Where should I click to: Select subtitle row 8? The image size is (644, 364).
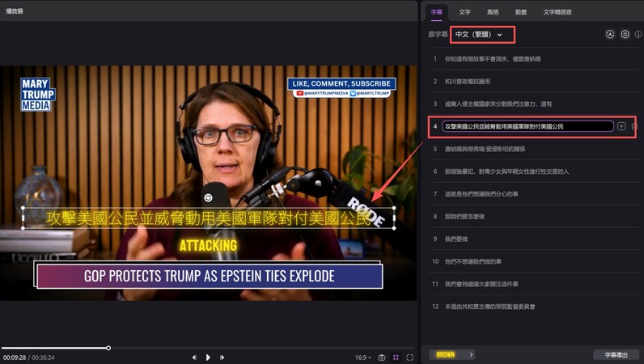coord(534,217)
